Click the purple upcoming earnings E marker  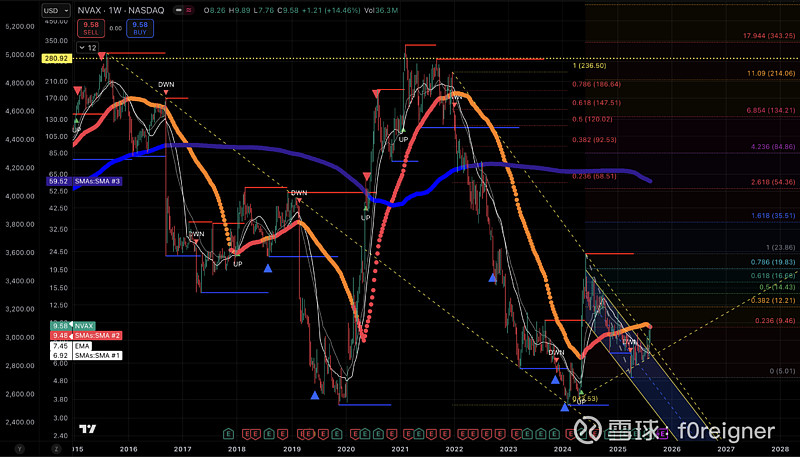point(664,434)
